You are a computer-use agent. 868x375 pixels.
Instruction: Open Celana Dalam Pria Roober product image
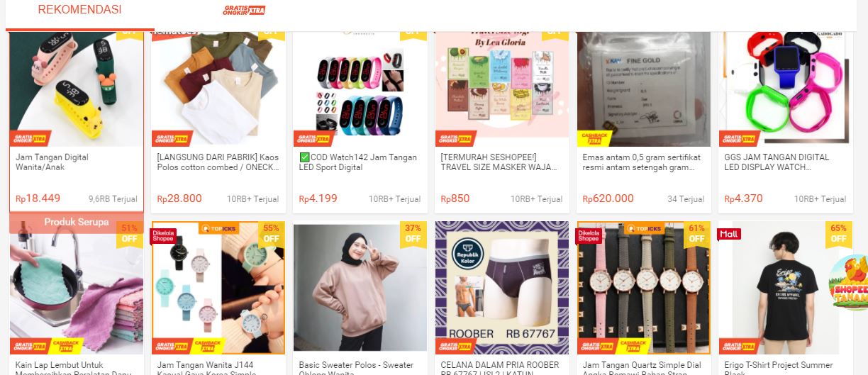pos(502,287)
